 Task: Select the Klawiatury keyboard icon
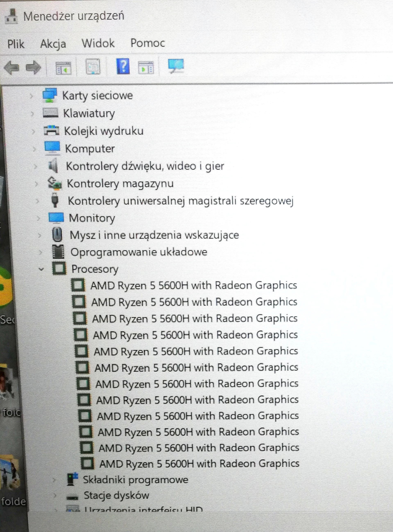point(50,113)
